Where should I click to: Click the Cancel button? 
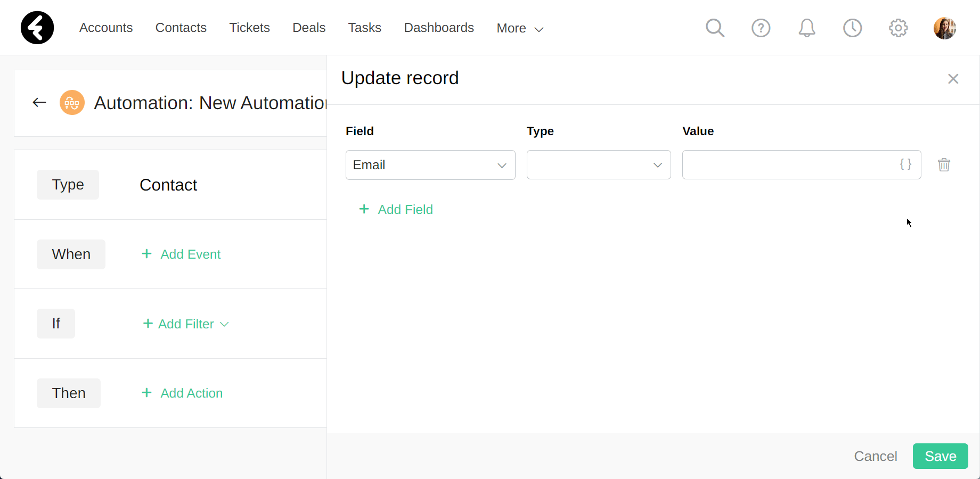click(x=876, y=456)
